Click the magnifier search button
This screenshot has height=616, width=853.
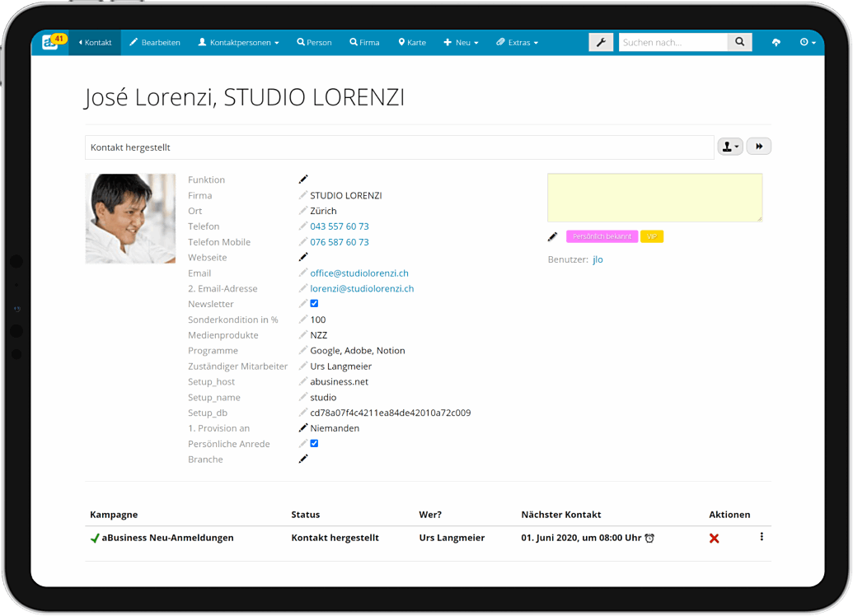click(x=739, y=42)
